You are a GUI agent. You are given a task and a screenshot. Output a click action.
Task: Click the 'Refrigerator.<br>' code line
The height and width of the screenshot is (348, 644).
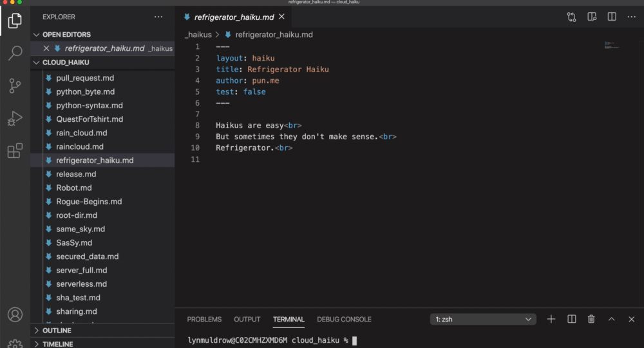coord(254,148)
